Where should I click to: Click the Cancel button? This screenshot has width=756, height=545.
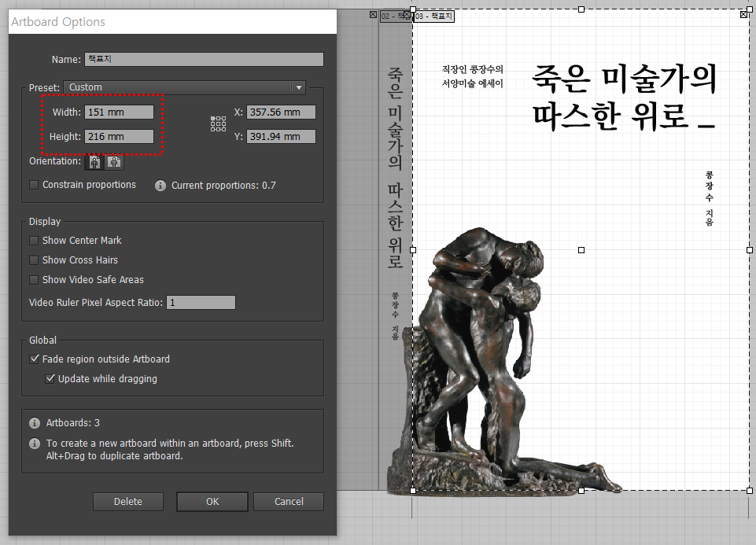point(289,502)
